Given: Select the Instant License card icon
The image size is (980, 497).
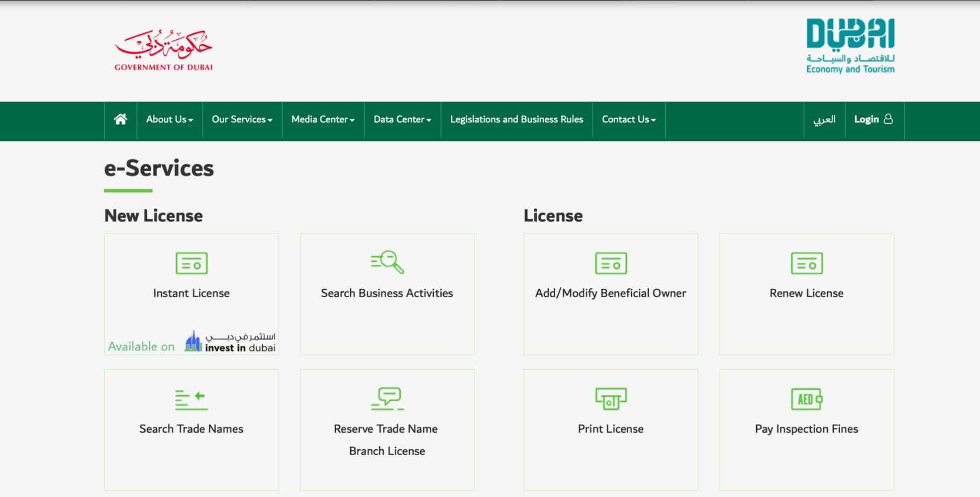Looking at the screenshot, I should 192,263.
